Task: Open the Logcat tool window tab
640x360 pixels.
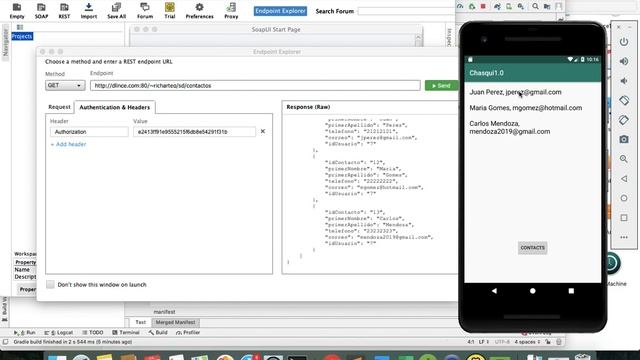Action: [58, 333]
